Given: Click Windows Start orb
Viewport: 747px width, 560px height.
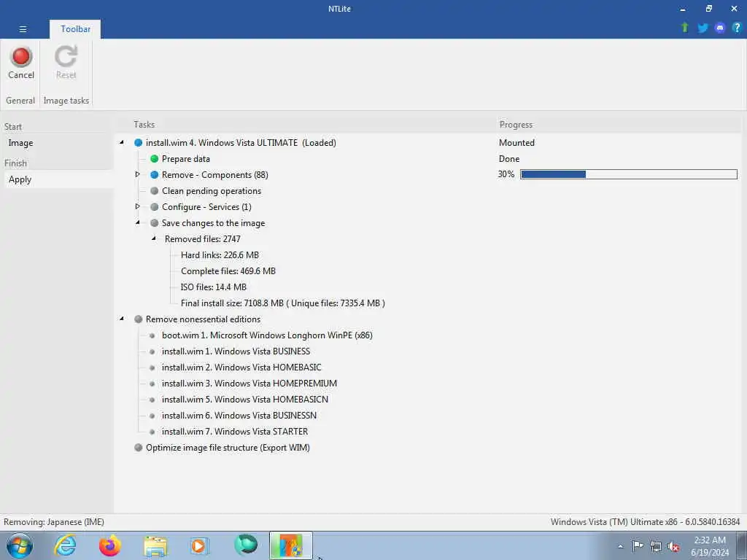Looking at the screenshot, I should pos(20,545).
